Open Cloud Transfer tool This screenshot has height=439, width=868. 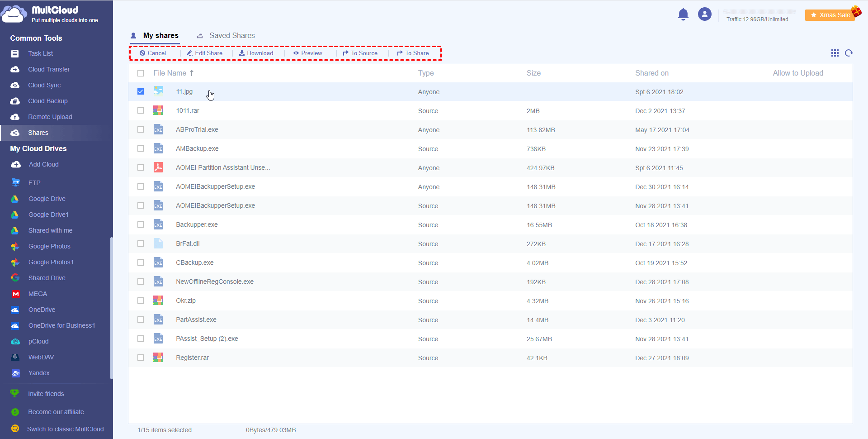(49, 69)
